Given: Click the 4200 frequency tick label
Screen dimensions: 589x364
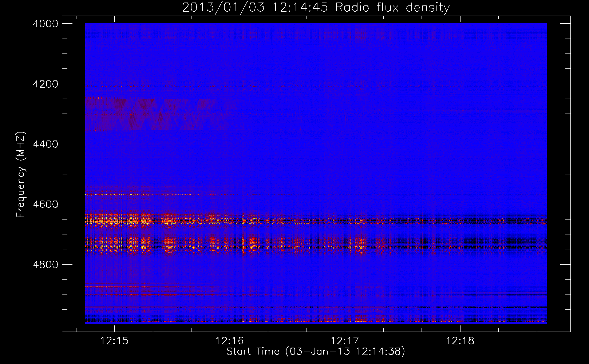Looking at the screenshot, I should click(46, 84).
